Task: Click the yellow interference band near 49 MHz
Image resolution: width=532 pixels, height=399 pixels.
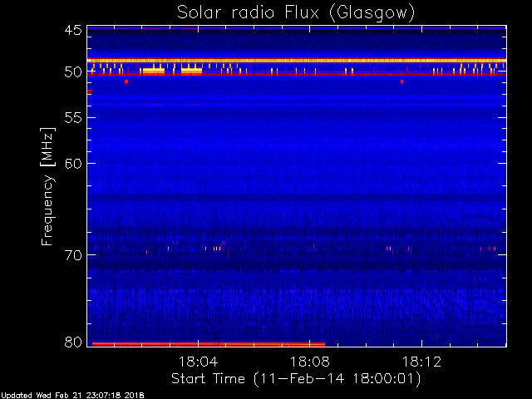Action: pyautogui.click(x=297, y=61)
